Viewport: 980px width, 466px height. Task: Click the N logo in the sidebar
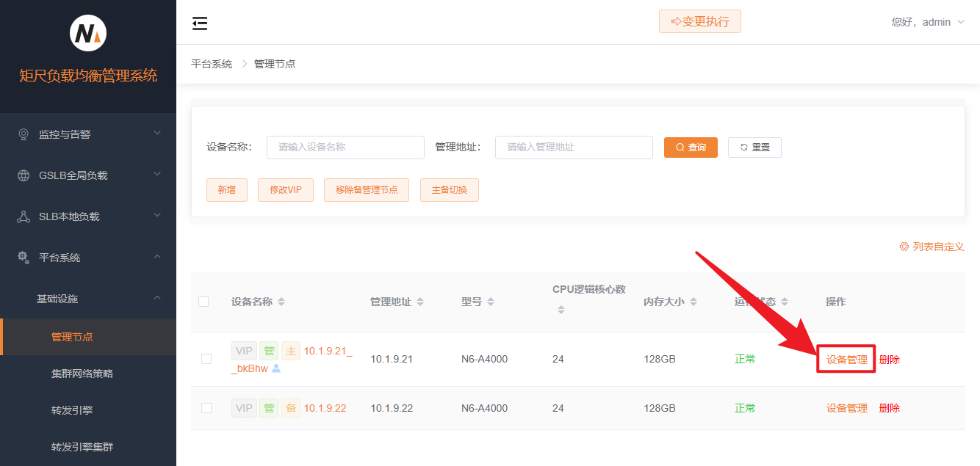coord(88,33)
